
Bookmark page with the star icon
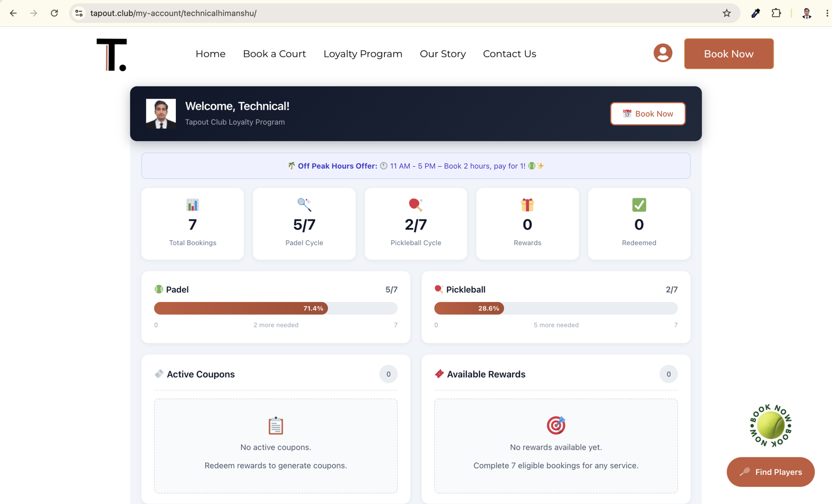click(x=726, y=13)
